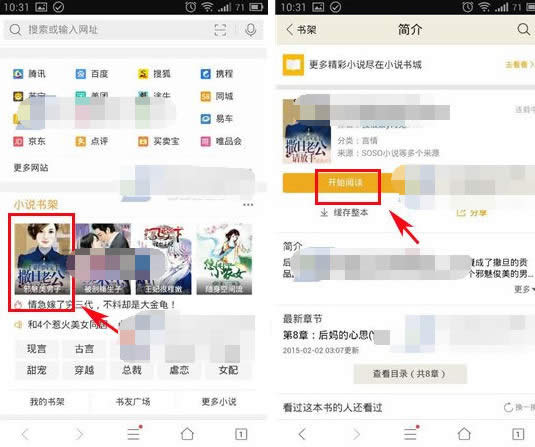Open menu icon in right browser toolbar
This screenshot has width=535, height=447.
pos(411,433)
